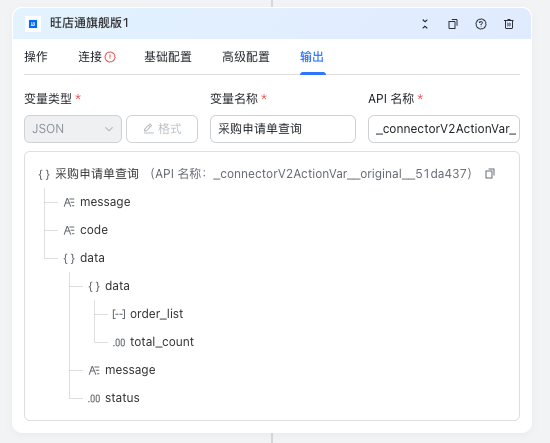Click the array icon next to order_list
Viewport: 550px width, 443px height.
(119, 314)
